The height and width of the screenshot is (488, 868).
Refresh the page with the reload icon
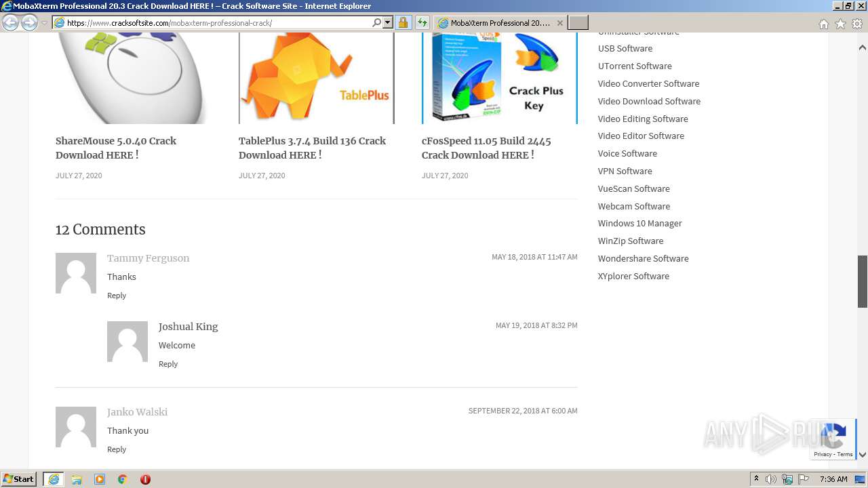coord(422,22)
